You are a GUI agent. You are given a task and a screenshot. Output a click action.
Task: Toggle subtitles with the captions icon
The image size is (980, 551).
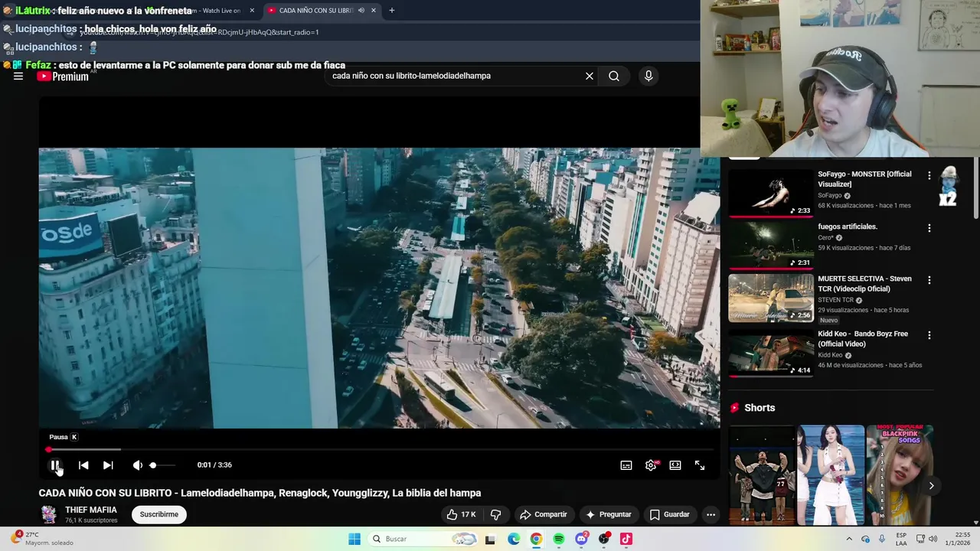(x=626, y=465)
